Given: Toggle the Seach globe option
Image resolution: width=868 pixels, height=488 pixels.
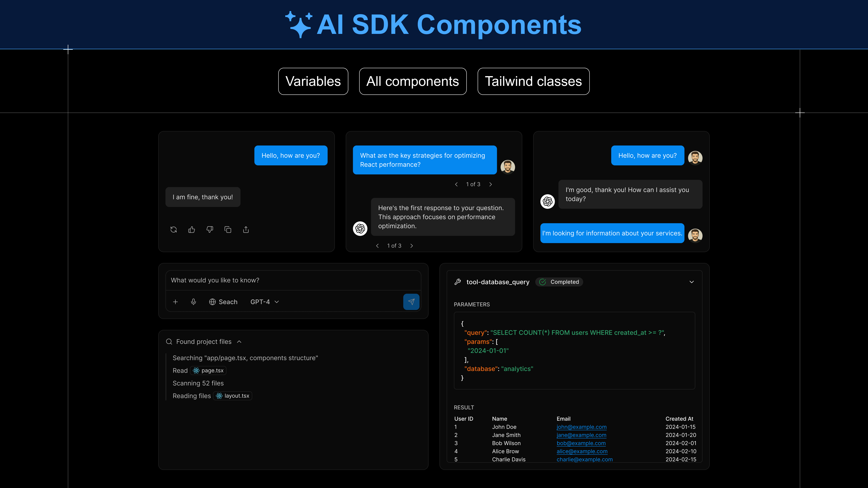Looking at the screenshot, I should click(223, 302).
